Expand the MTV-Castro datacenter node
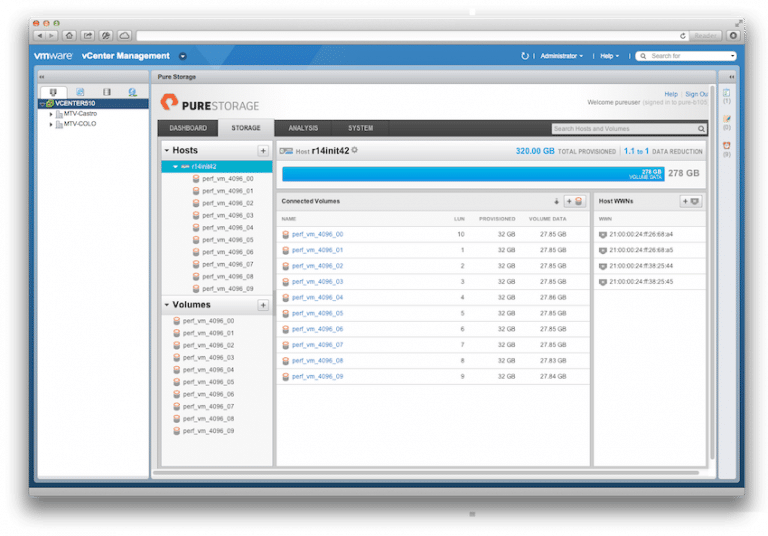The width and height of the screenshot is (768, 536). 51,114
